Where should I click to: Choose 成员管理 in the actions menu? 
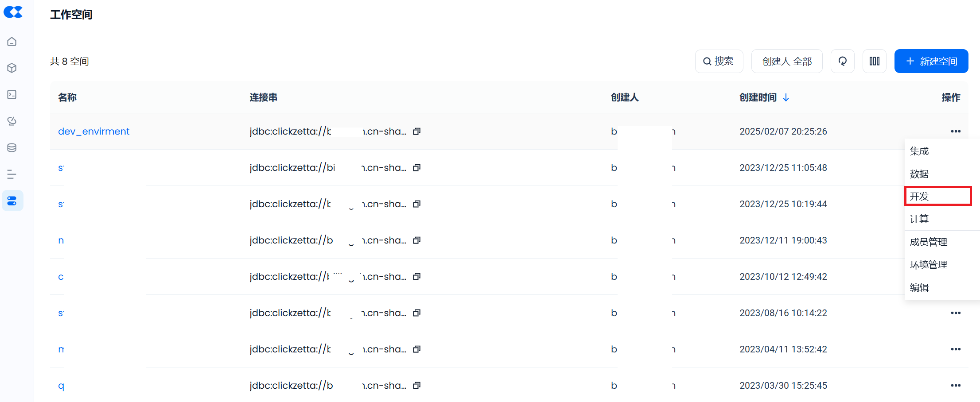click(x=929, y=242)
